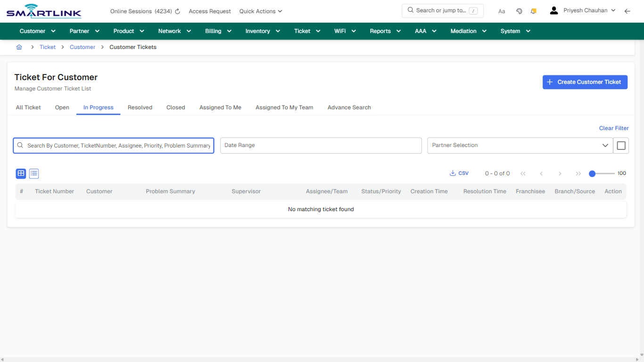644x362 pixels.
Task: Open the theme color palette icon
Action: 519,10
